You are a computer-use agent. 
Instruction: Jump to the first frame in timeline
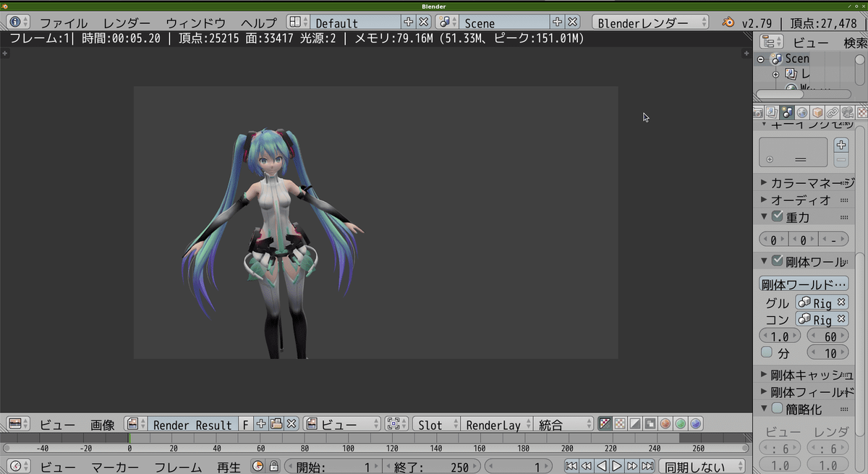click(x=571, y=467)
